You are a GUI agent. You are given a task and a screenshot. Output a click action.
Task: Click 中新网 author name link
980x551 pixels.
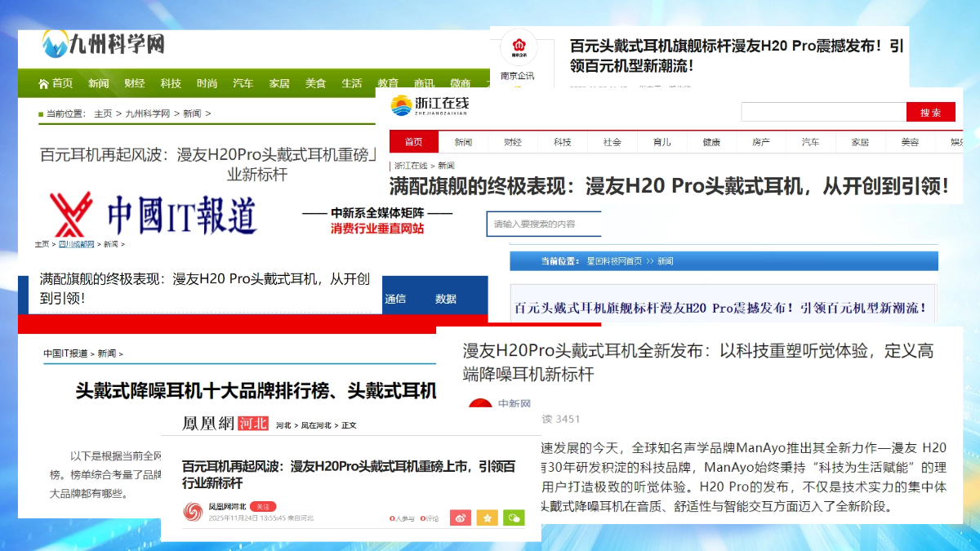(514, 403)
